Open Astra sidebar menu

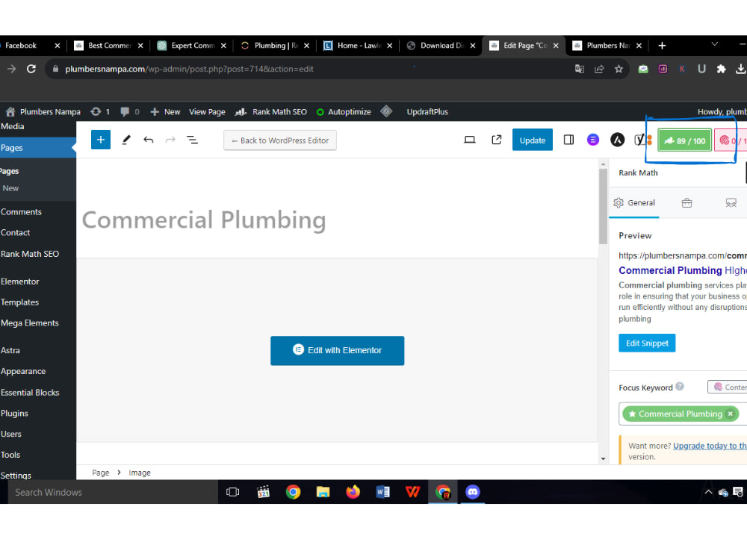[10, 350]
